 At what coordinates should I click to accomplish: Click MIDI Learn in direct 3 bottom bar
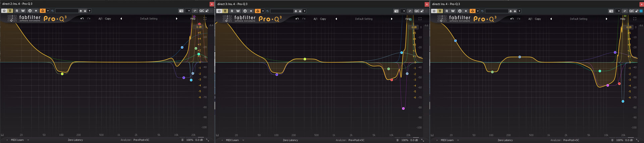(232, 140)
